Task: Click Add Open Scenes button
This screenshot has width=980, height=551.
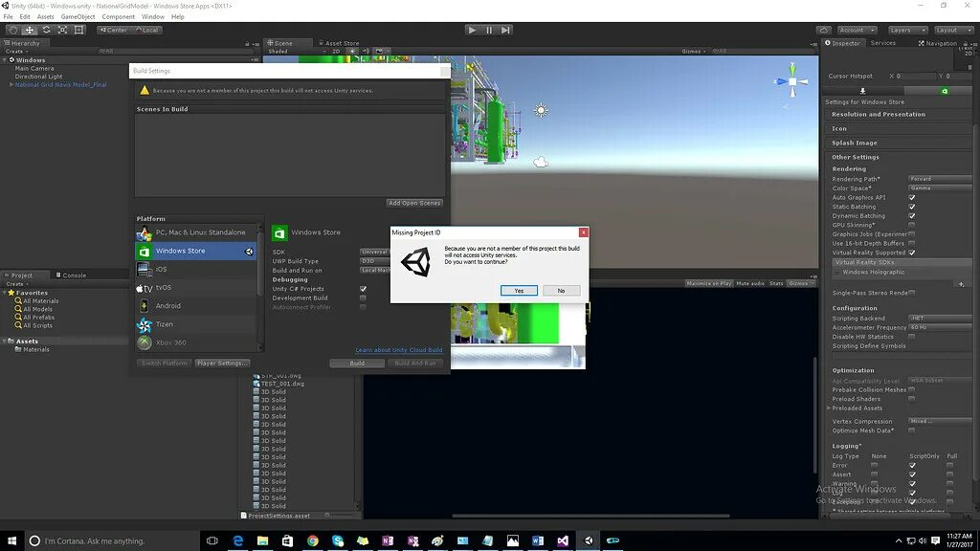Action: pos(414,203)
